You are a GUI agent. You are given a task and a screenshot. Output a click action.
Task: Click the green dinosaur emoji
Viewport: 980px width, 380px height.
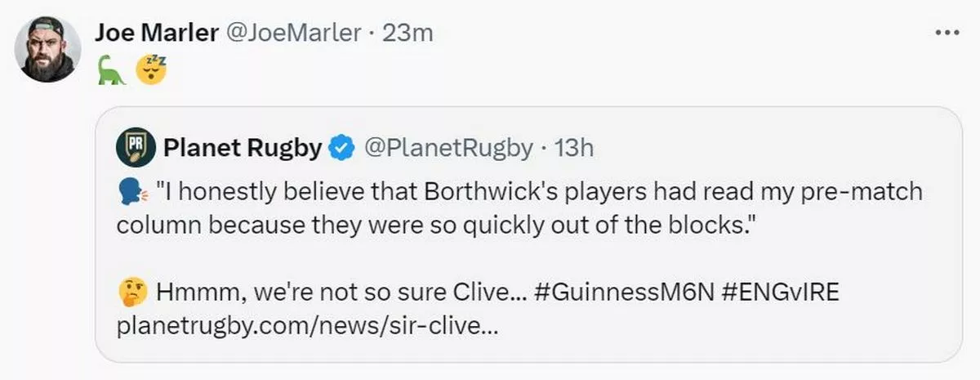112,72
